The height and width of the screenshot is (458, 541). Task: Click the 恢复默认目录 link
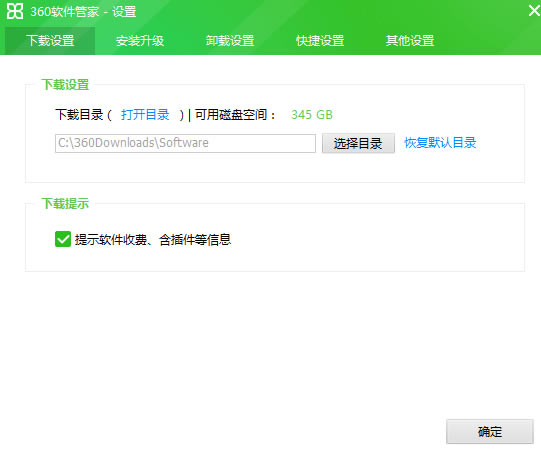pos(440,143)
